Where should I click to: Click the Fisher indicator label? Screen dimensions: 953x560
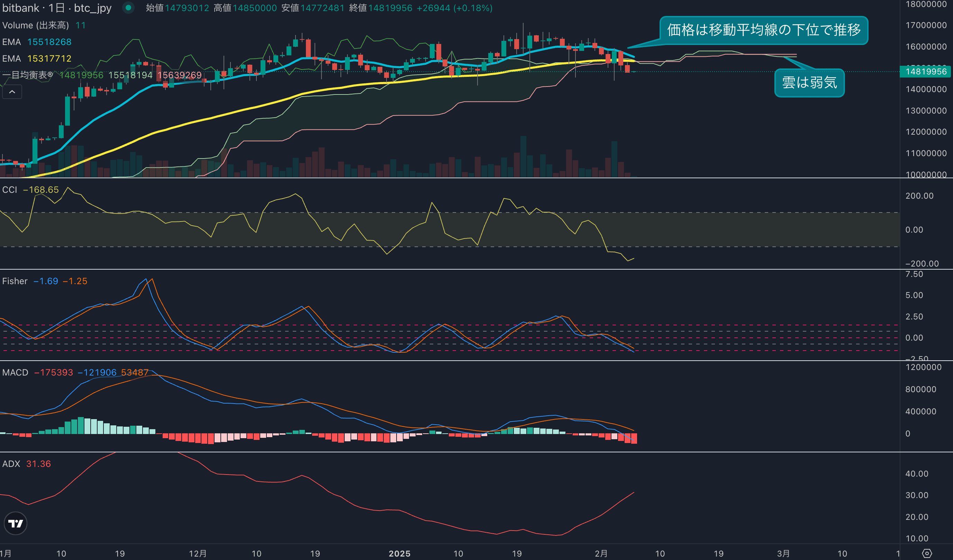click(15, 281)
